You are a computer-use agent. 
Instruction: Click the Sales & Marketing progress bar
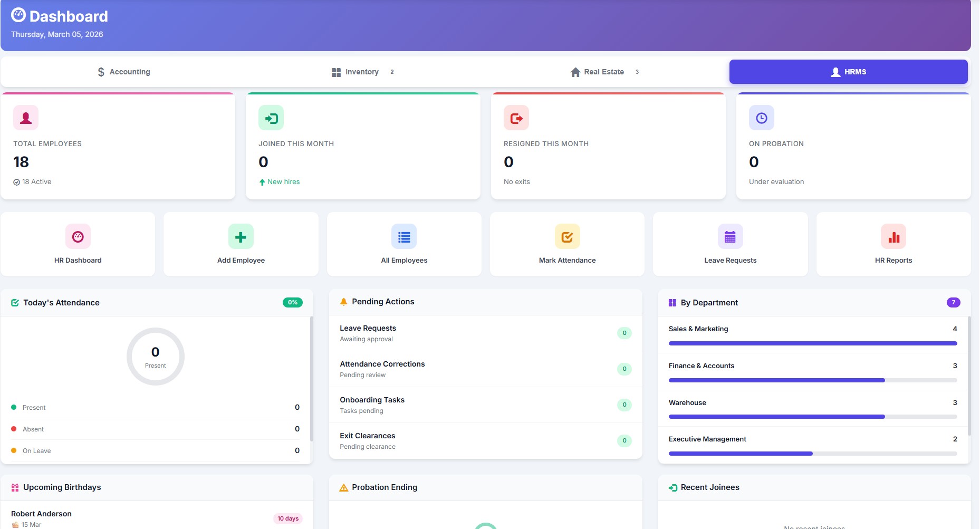click(812, 343)
